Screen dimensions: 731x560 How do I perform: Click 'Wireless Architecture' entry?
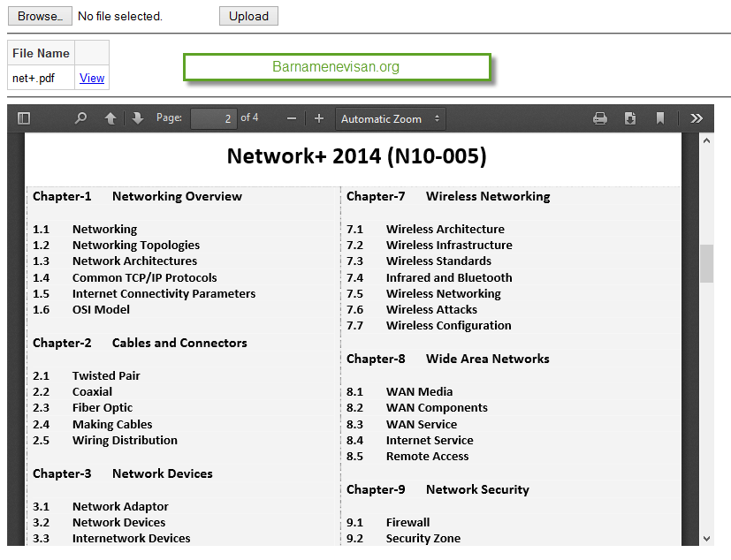[445, 229]
